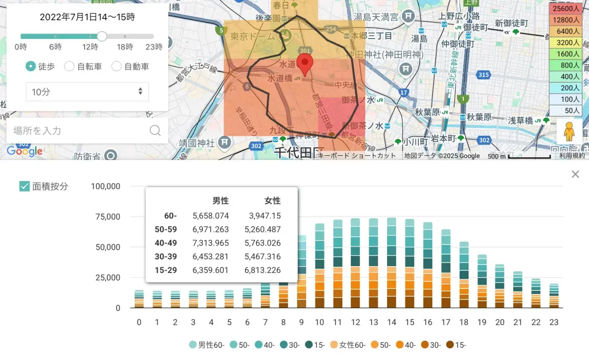The image size is (589, 364).
Task: Open Street View pegman icon
Action: tap(569, 132)
